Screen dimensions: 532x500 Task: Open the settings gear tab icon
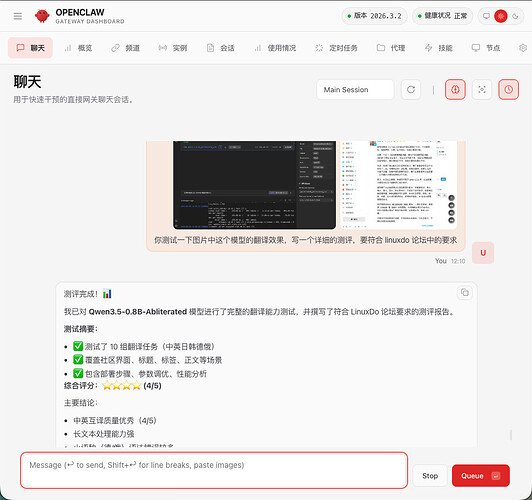tap(523, 48)
